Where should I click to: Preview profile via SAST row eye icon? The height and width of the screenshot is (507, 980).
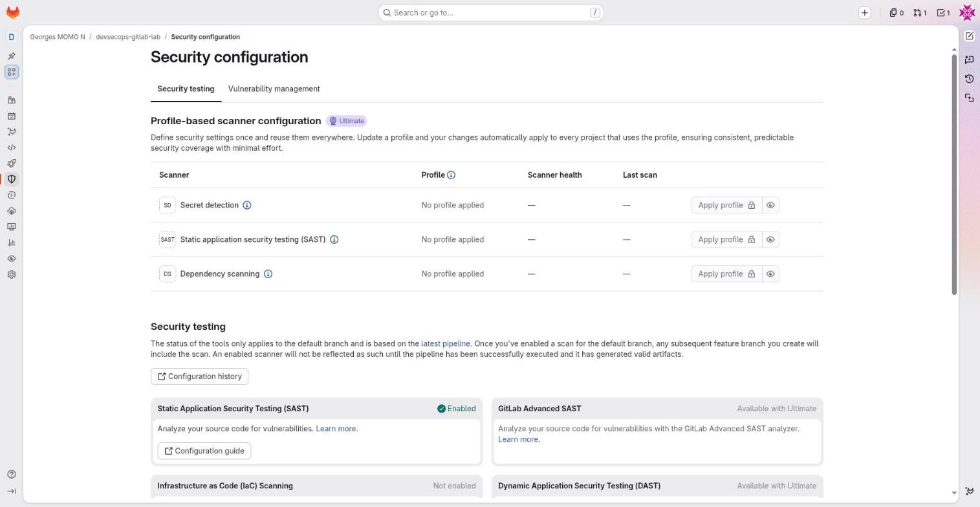click(x=770, y=239)
